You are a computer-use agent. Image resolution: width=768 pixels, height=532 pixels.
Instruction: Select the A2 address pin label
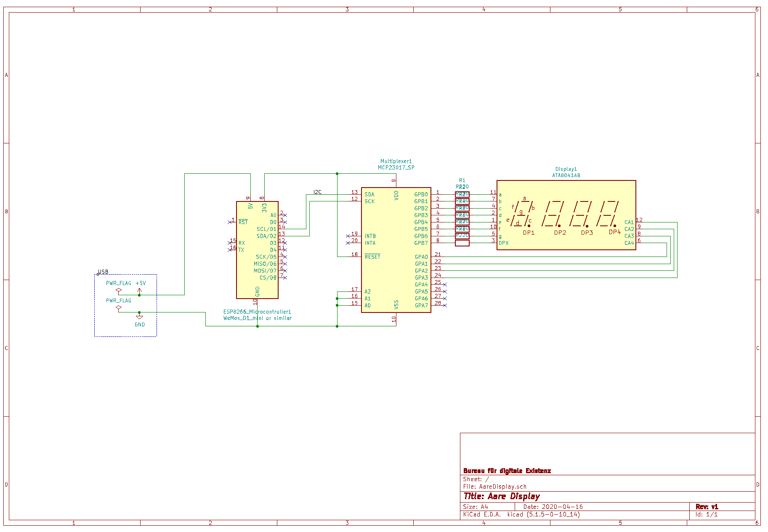coord(367,291)
